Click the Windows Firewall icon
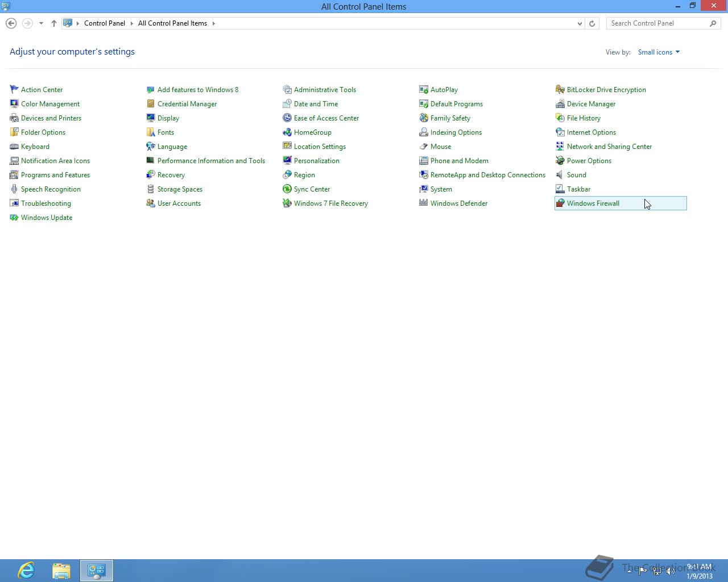 [x=560, y=203]
